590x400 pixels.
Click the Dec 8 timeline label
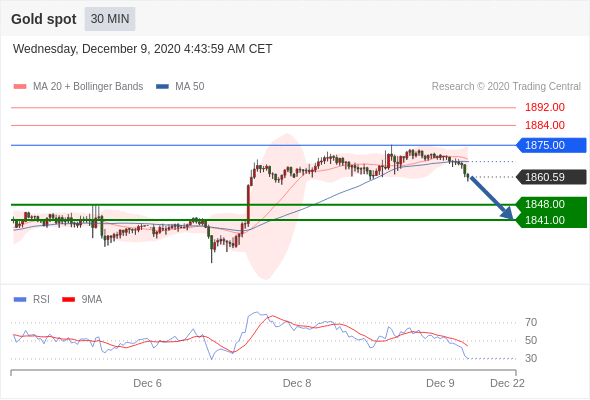click(297, 383)
